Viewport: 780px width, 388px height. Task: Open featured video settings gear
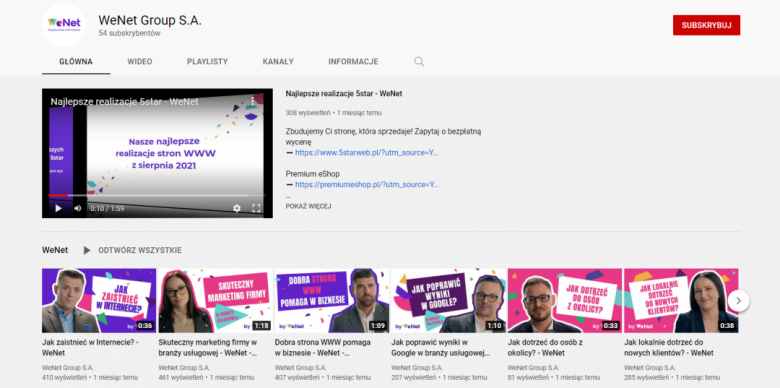[237, 208]
